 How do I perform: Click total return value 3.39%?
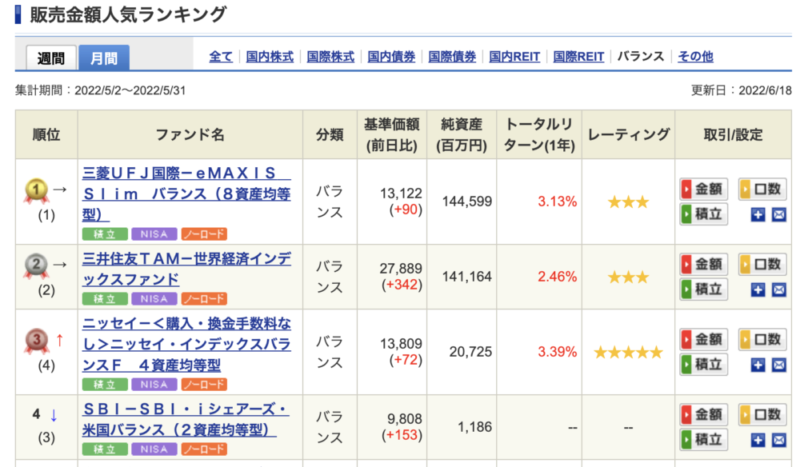[x=557, y=352]
